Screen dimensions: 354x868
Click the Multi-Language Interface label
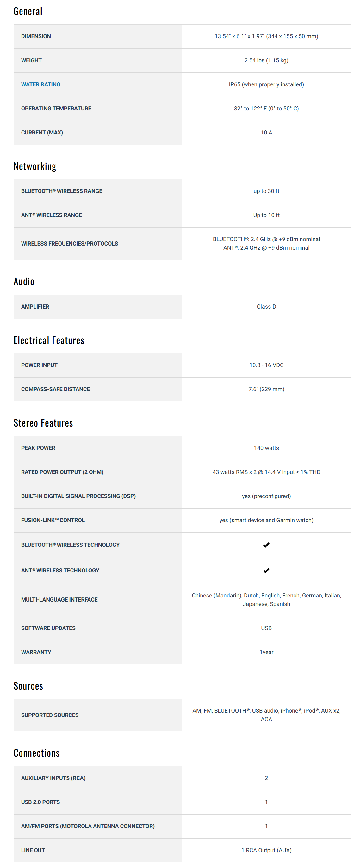point(59,600)
